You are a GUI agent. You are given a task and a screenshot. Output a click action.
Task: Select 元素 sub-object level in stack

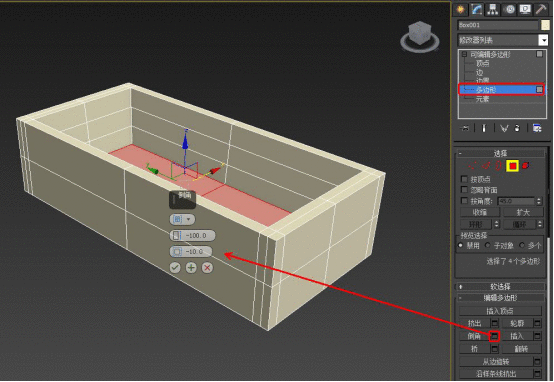(x=483, y=99)
